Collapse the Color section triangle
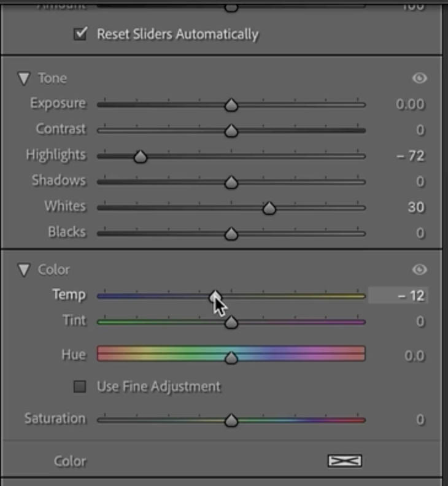Viewport: 448px width, 486px height. [24, 269]
